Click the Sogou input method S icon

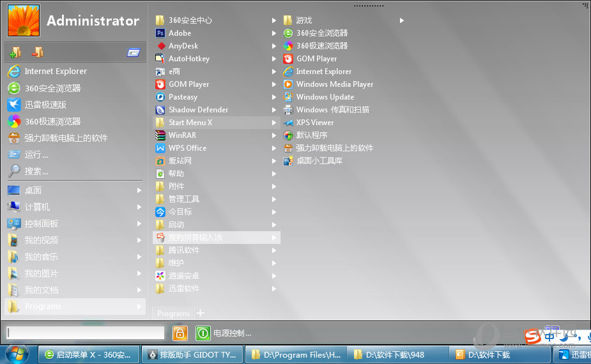pos(533,337)
